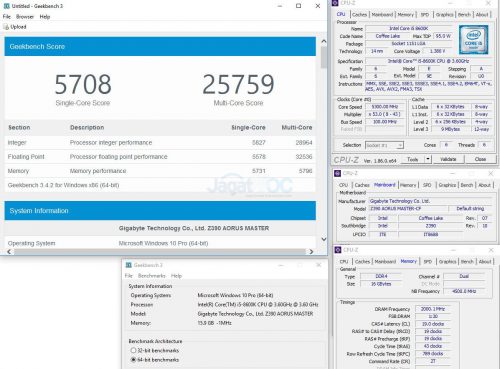Switch to Memory tab in top CPU-Z window
Screen dimensions: 500x369
click(405, 15)
